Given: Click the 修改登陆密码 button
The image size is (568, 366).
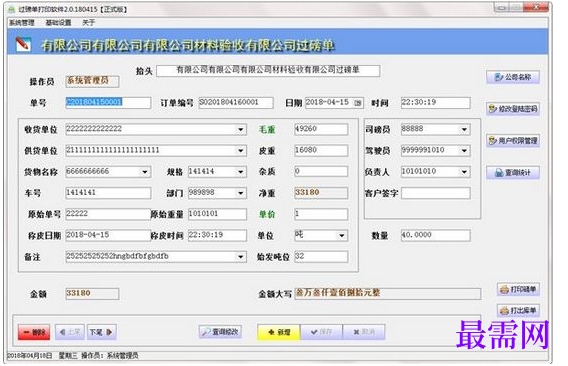Looking at the screenshot, I should coord(513,109).
